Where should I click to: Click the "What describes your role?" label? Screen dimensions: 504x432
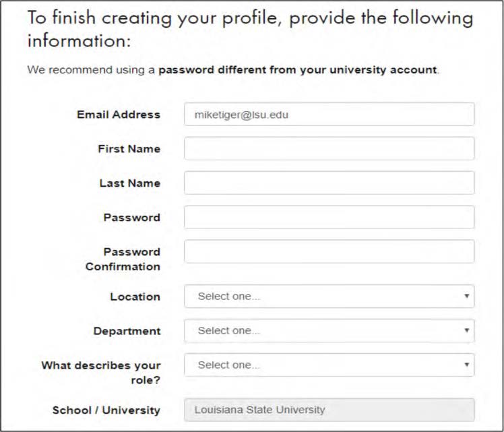[101, 372]
